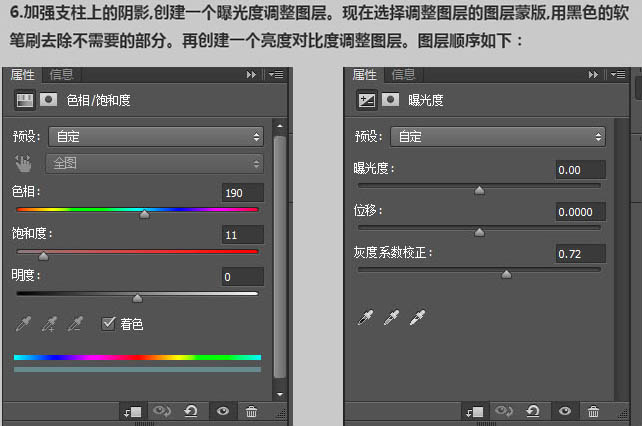This screenshot has height=426, width=642.
Task: Click the 饱和度 saturation slider handle
Action: tap(43, 256)
